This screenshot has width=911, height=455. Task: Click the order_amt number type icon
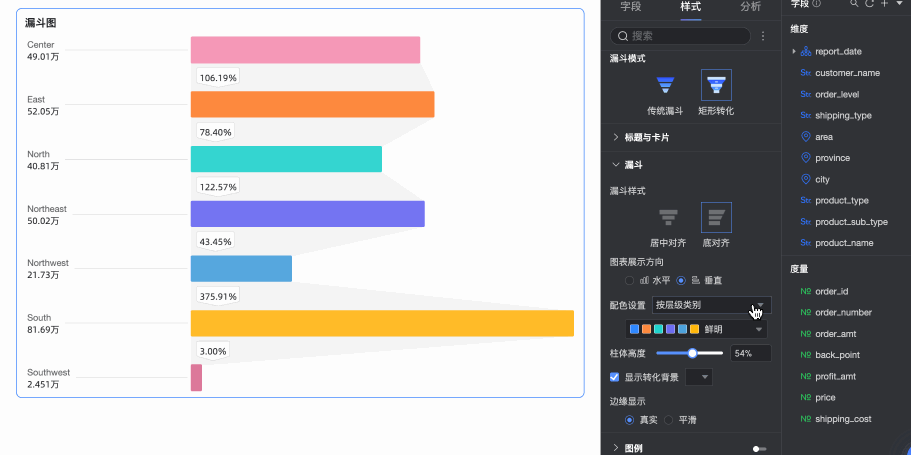(806, 334)
